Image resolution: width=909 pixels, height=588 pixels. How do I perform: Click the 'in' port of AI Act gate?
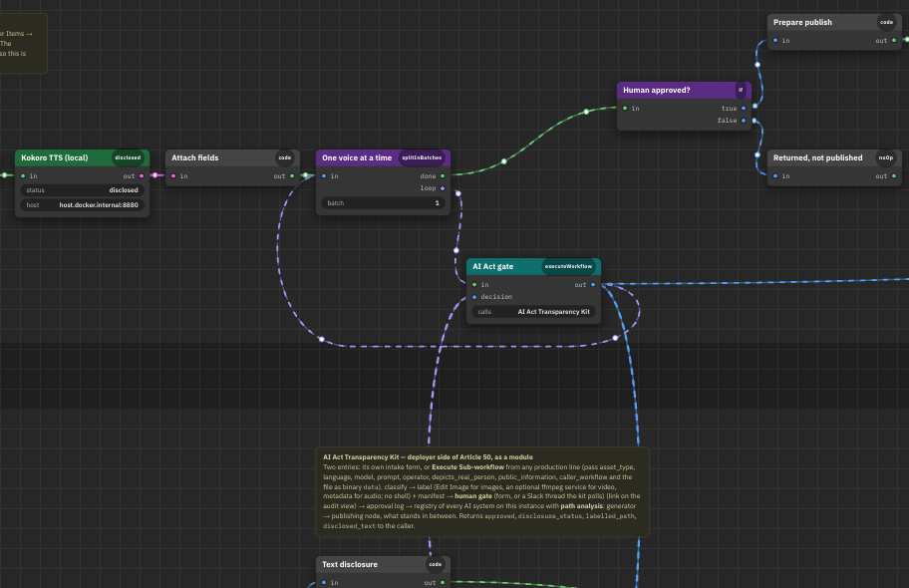click(474, 285)
